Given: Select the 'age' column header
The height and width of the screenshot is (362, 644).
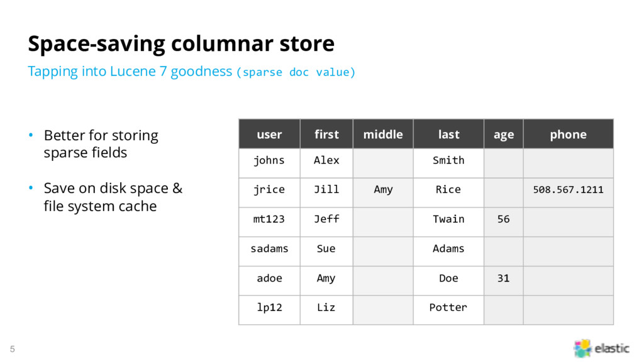Looking at the screenshot, I should click(x=504, y=134).
